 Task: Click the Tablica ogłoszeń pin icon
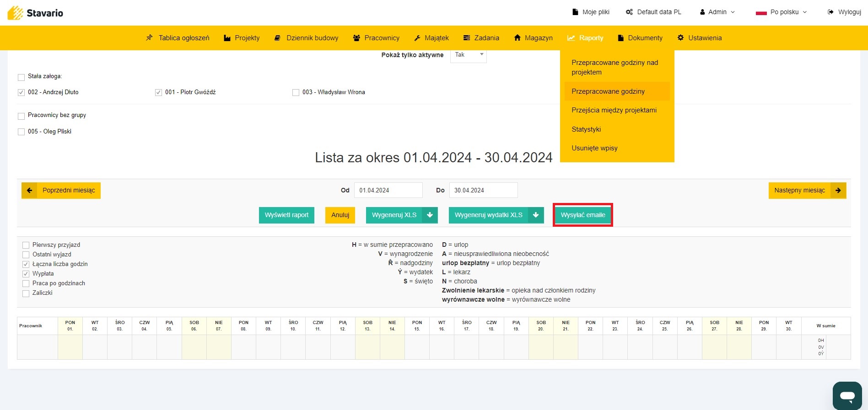coord(149,38)
